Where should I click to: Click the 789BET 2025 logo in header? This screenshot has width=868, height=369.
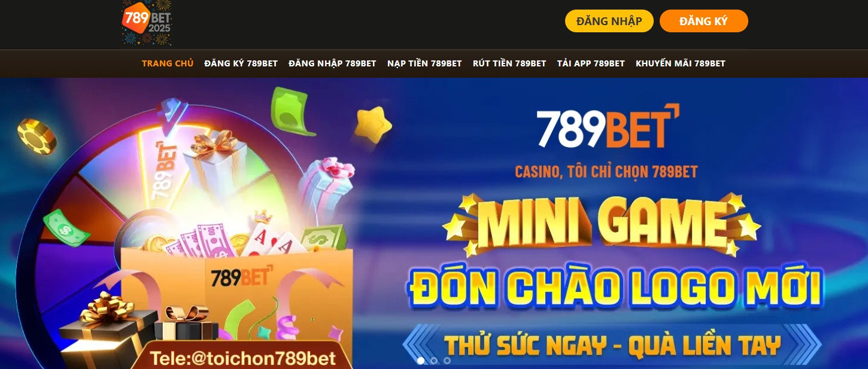click(x=147, y=23)
